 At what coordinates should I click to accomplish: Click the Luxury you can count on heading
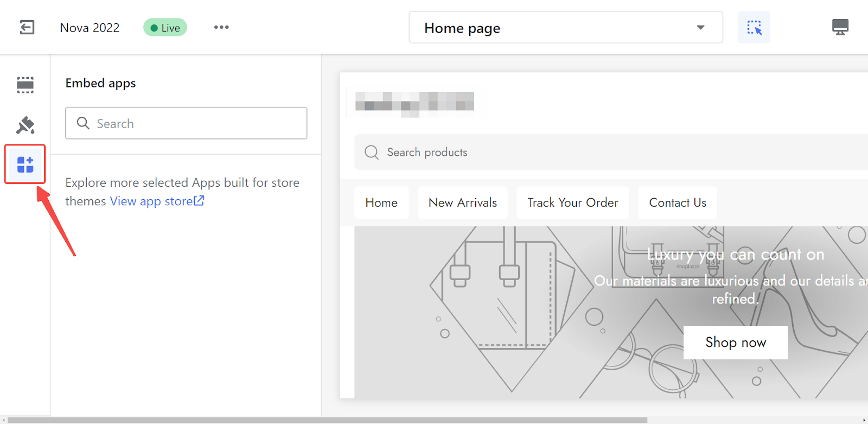point(736,255)
